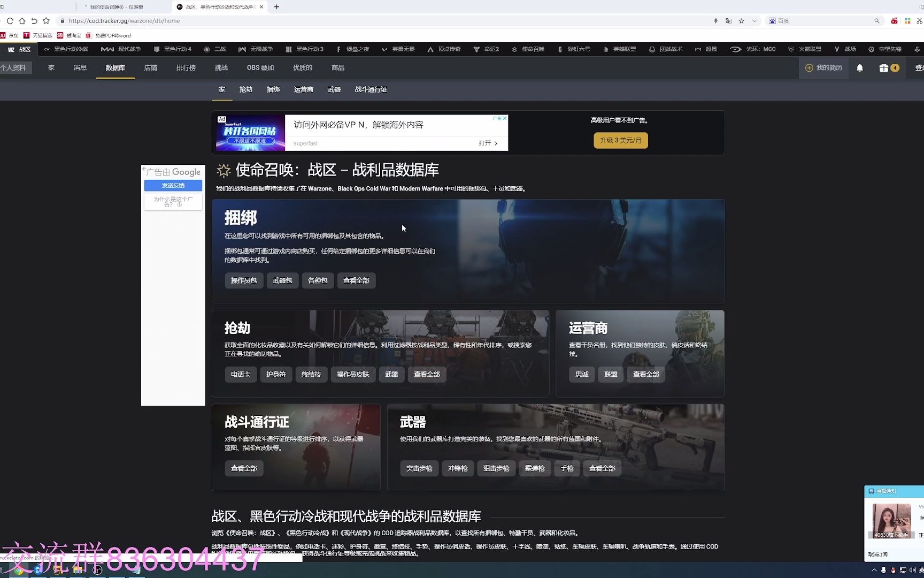The width and height of the screenshot is (924, 578).
Task: Click the 我的简历 button
Action: pos(823,68)
